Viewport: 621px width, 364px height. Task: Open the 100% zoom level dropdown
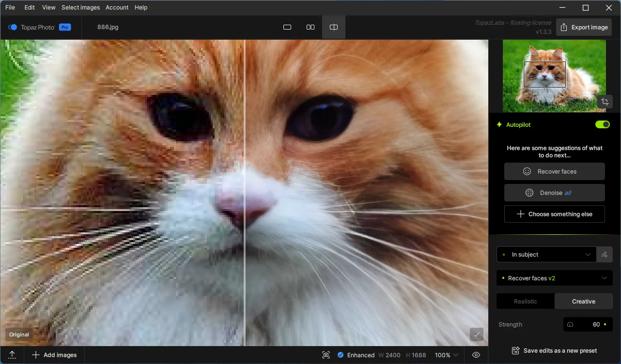446,355
